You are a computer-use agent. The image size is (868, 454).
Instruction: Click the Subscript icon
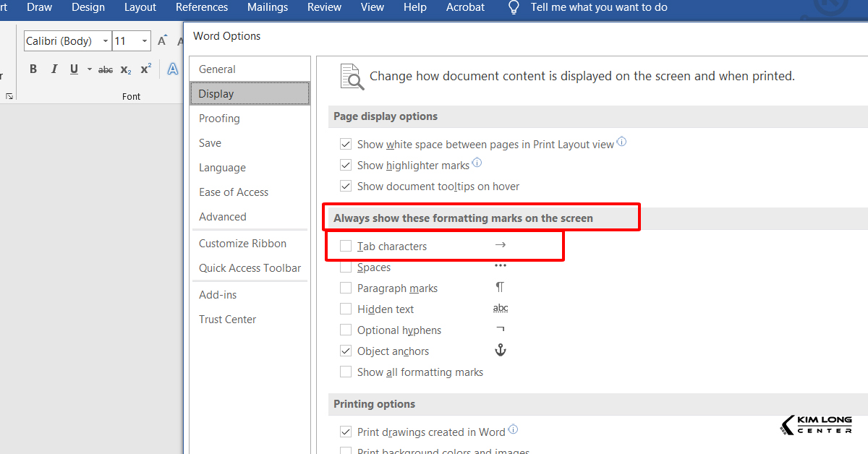pos(126,69)
